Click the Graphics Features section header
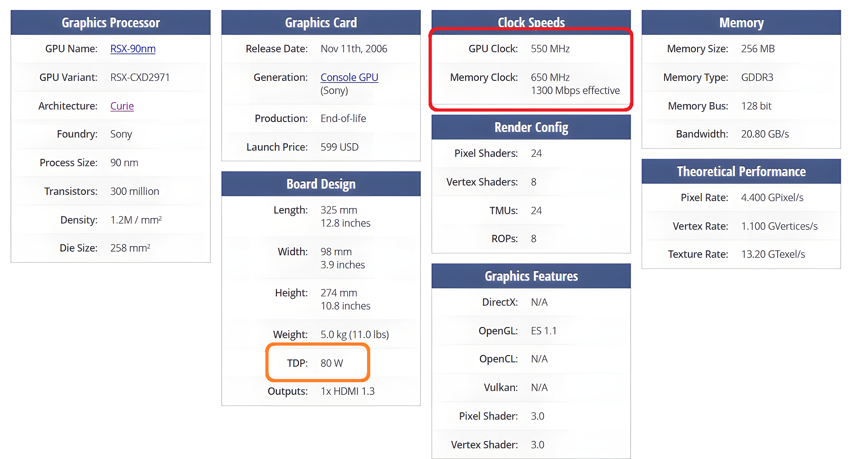The height and width of the screenshot is (459, 868). tap(531, 276)
